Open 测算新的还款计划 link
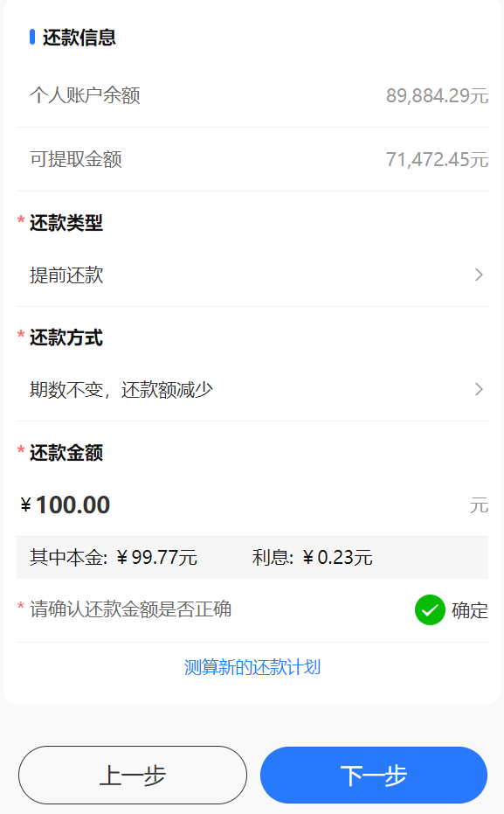Viewport: 504px width, 814px height. pos(252,667)
